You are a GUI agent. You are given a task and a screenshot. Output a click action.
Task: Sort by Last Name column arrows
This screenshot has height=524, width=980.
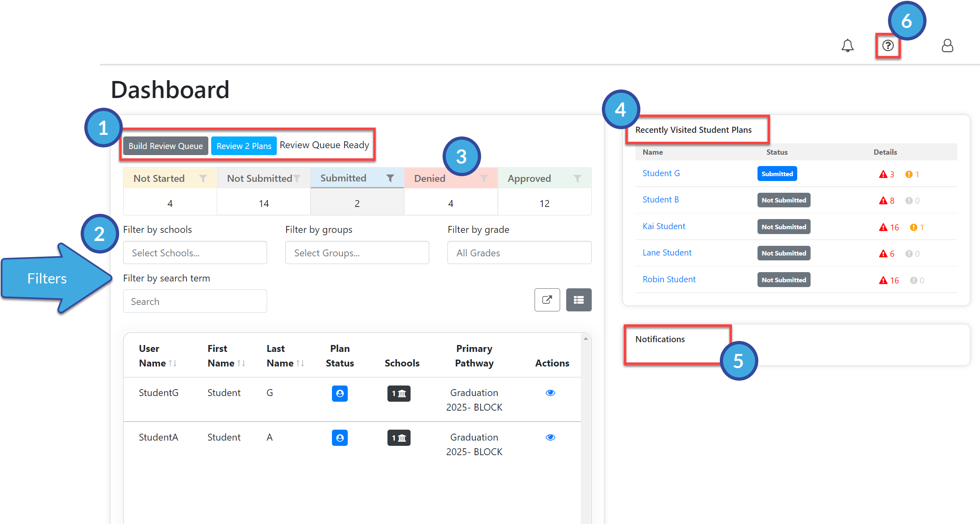click(300, 363)
